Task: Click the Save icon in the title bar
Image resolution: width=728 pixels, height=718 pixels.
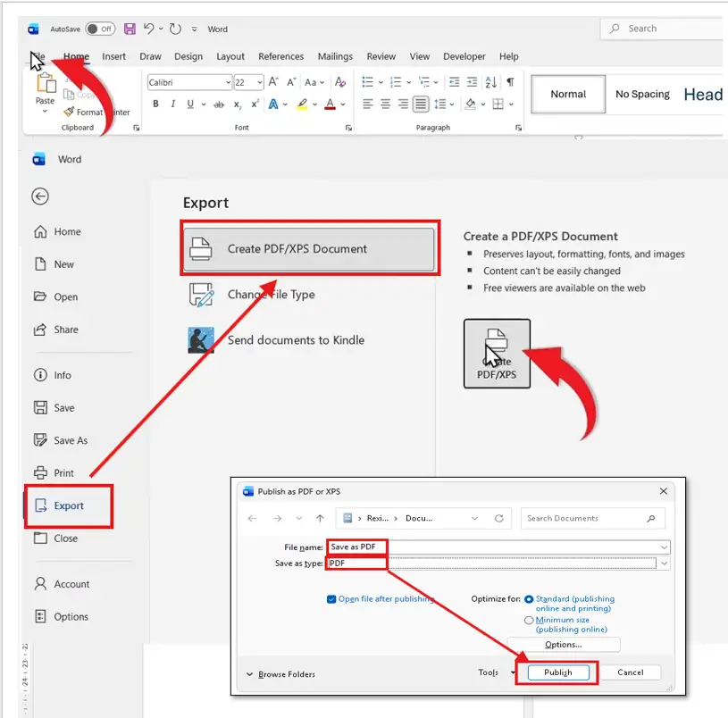Action: pos(130,29)
